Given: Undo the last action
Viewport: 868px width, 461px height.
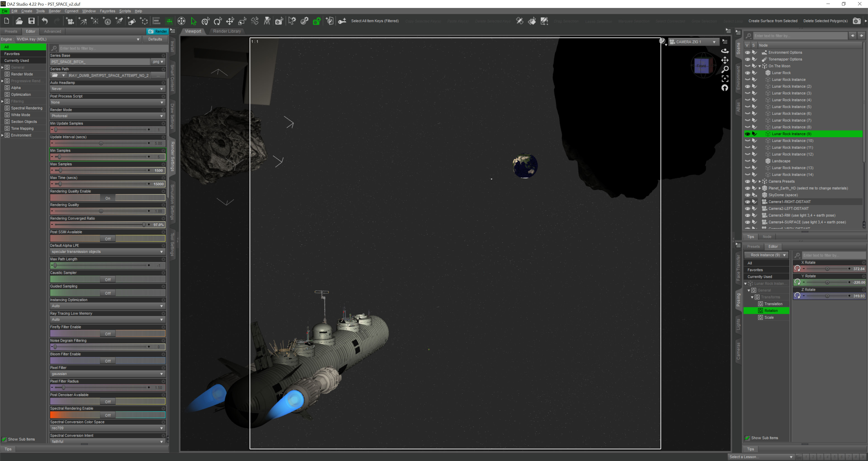Looking at the screenshot, I should tap(45, 21).
